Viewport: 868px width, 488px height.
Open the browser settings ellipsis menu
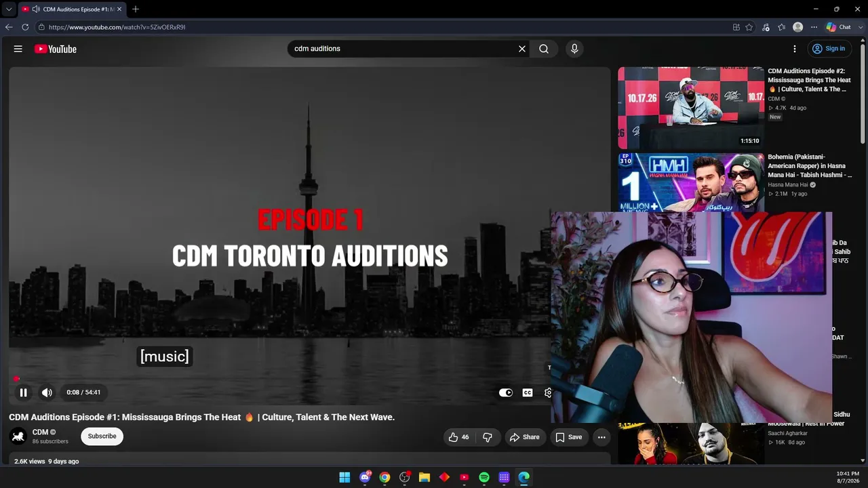[x=814, y=27]
